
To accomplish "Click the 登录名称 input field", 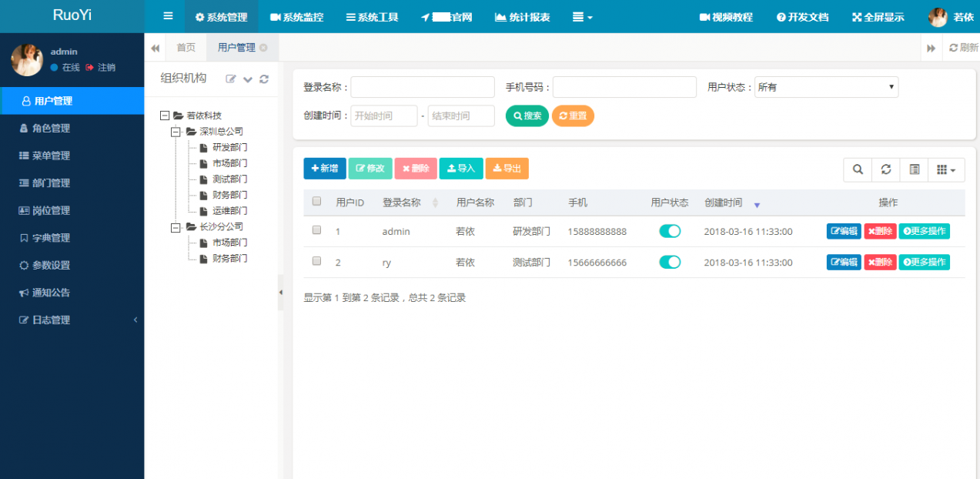I will pos(423,87).
